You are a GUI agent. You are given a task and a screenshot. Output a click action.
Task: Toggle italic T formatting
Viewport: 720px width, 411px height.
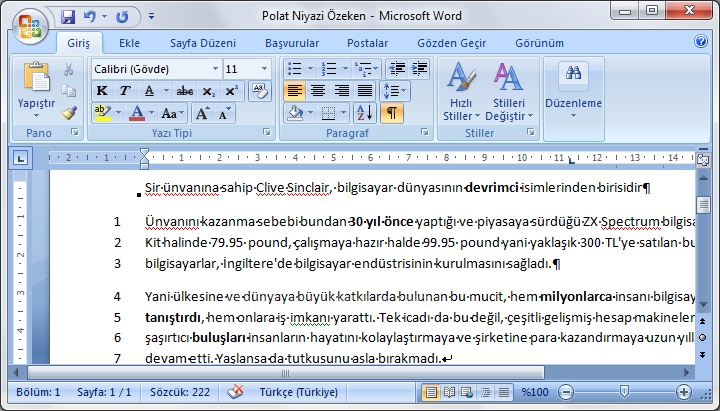coord(124,91)
